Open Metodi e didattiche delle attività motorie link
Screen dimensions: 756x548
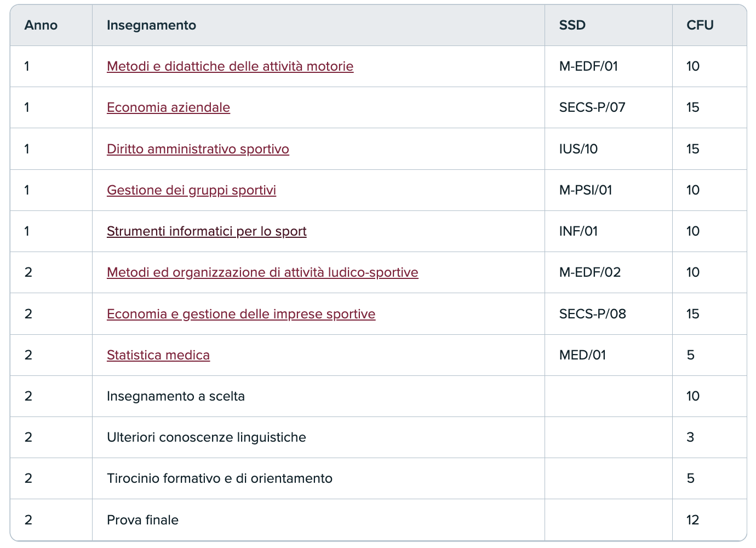coord(230,66)
